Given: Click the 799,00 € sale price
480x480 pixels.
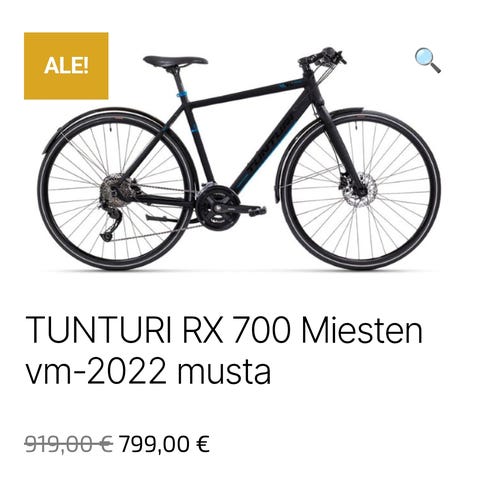Looking at the screenshot, I should pyautogui.click(x=165, y=444).
